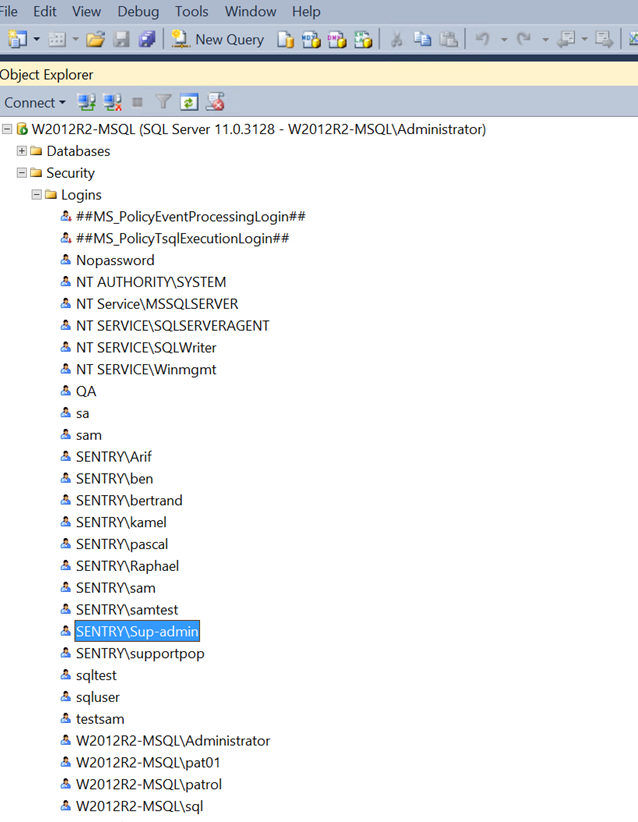Open the Edit menu
This screenshot has width=638, height=822.
pyautogui.click(x=45, y=12)
